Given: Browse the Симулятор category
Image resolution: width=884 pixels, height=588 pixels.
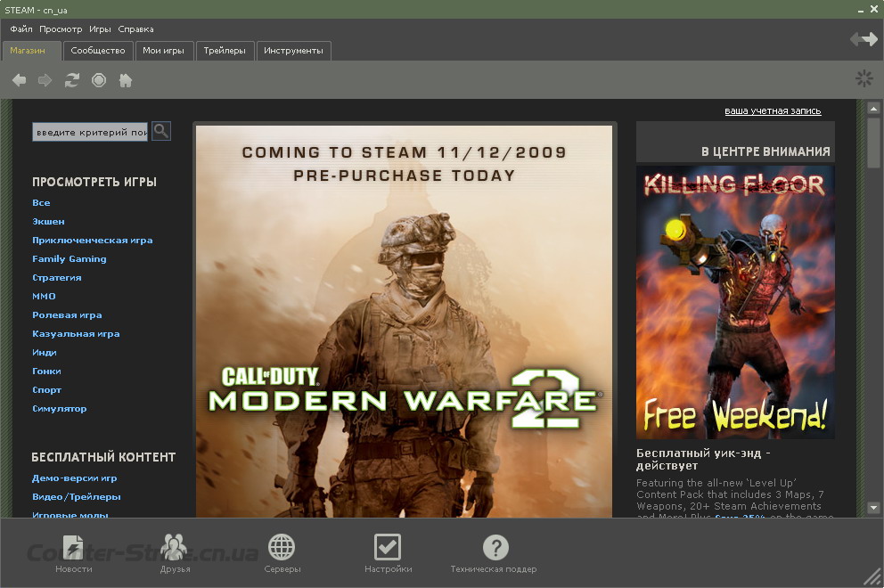Looking at the screenshot, I should 59,409.
